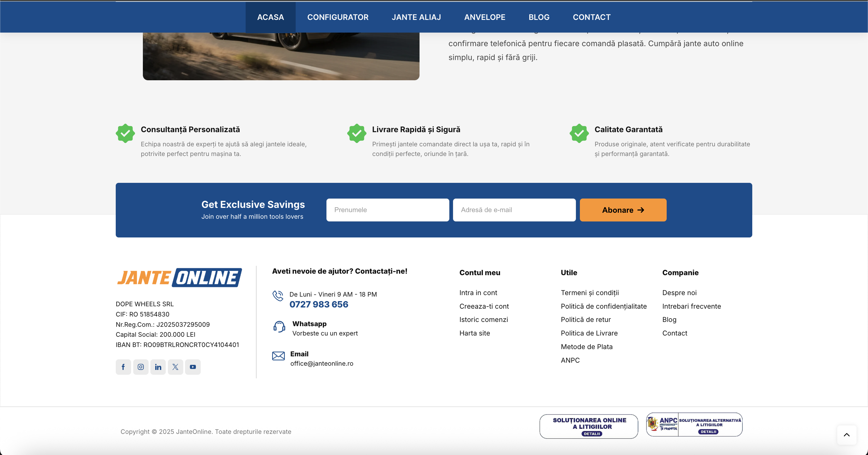Click the phone receiver icon
This screenshot has width=868, height=455.
coord(279,296)
